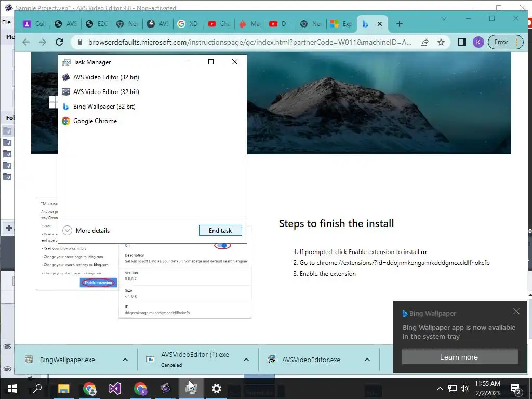Open Windows Start menu
The width and height of the screenshot is (532, 399).
[x=12, y=389]
